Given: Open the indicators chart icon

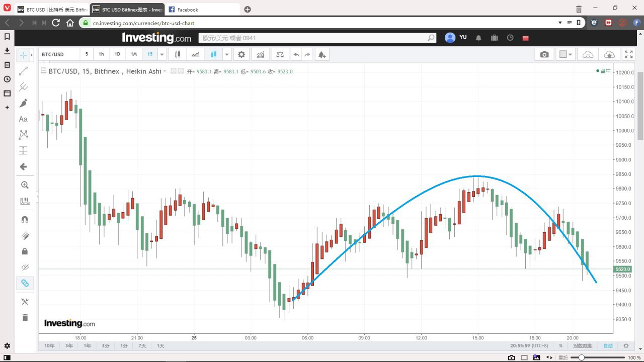Looking at the screenshot, I should click(261, 54).
